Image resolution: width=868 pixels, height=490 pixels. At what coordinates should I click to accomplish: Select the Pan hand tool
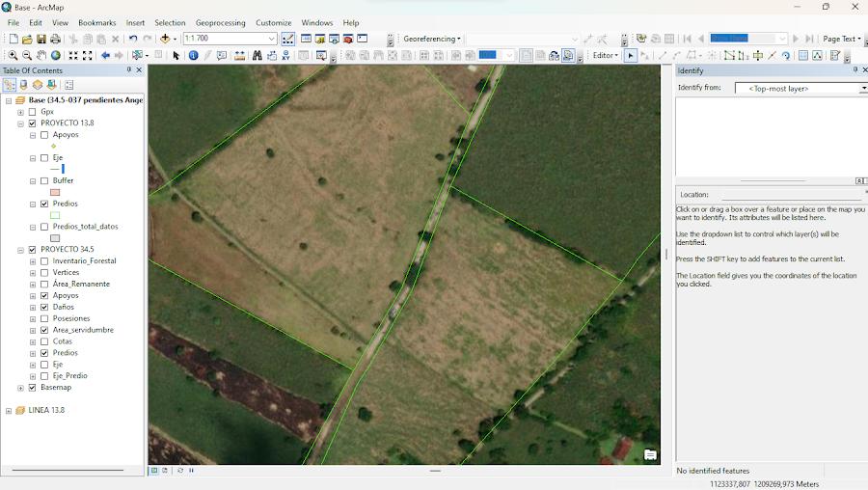[41, 55]
